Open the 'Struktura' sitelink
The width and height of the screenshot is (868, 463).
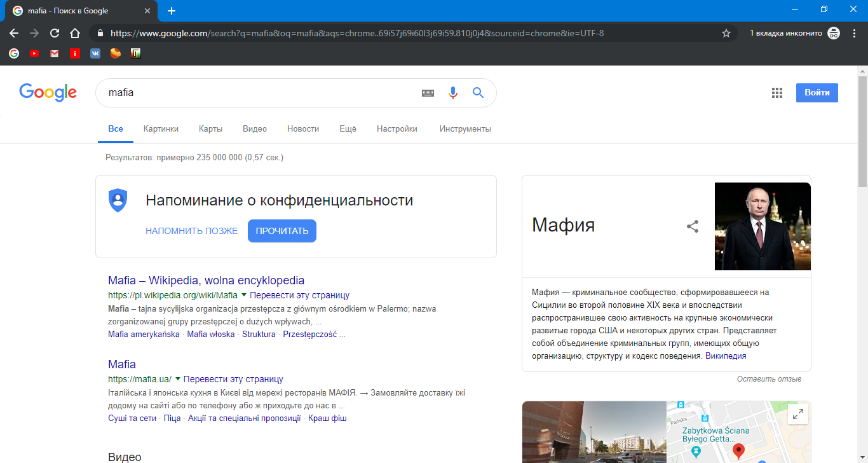259,334
